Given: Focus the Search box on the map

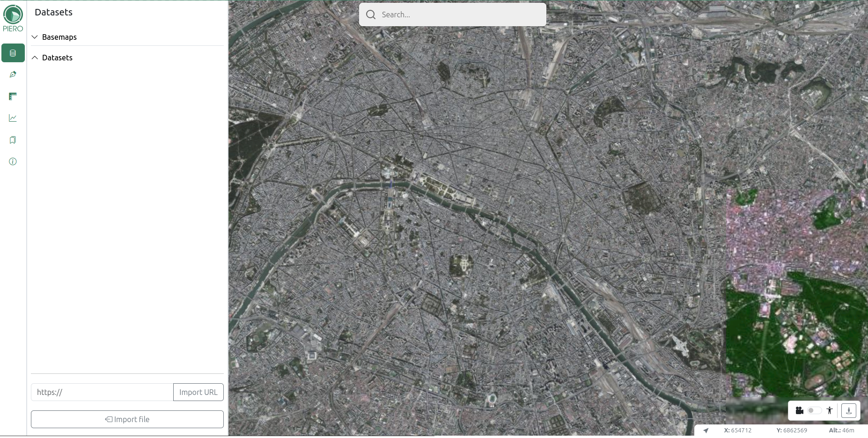Looking at the screenshot, I should 453,15.
